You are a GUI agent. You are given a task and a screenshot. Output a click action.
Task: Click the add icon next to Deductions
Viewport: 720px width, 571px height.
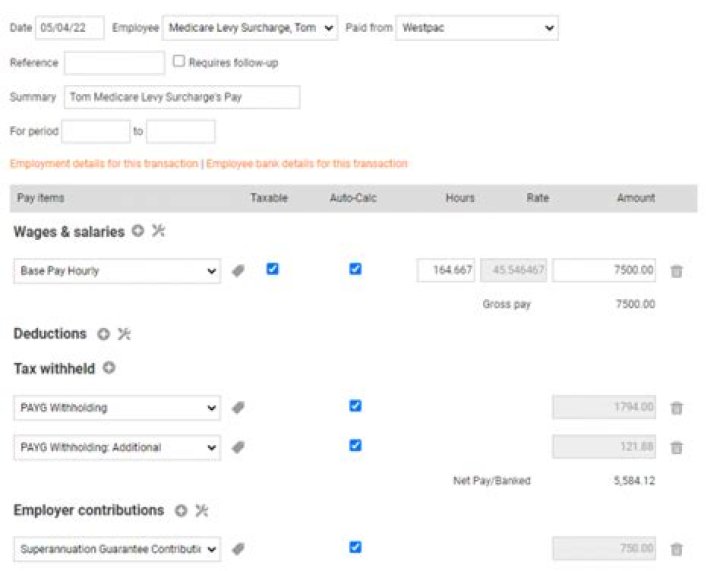pyautogui.click(x=102, y=333)
